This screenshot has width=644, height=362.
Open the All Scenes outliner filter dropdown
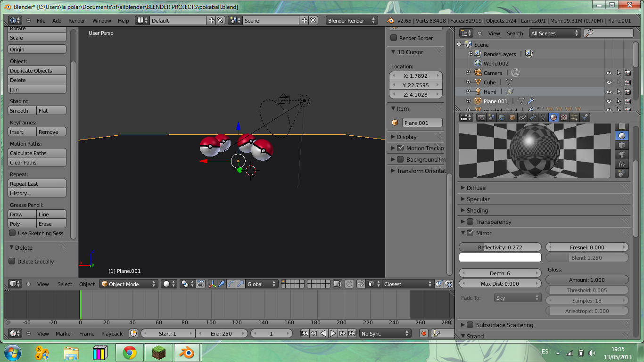tap(555, 33)
